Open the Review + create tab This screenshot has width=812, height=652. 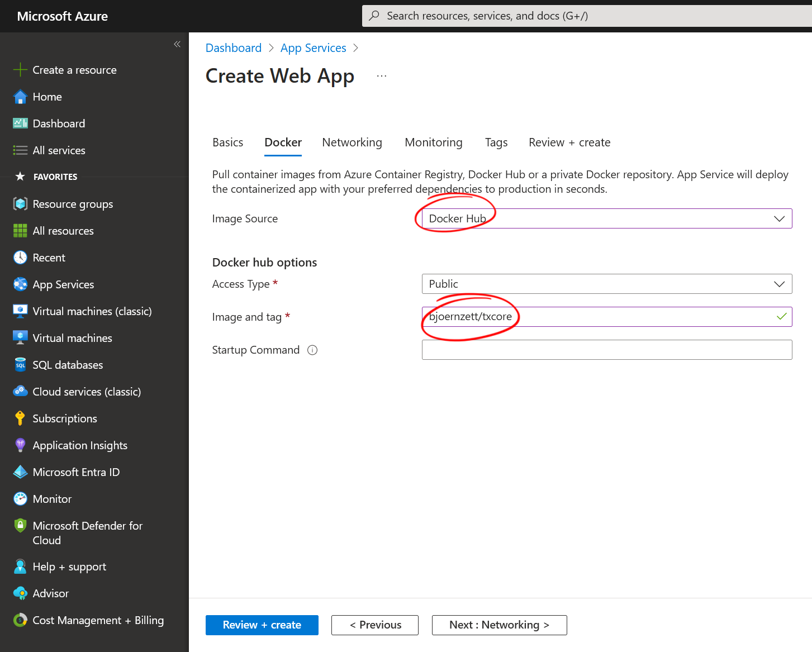(x=569, y=142)
